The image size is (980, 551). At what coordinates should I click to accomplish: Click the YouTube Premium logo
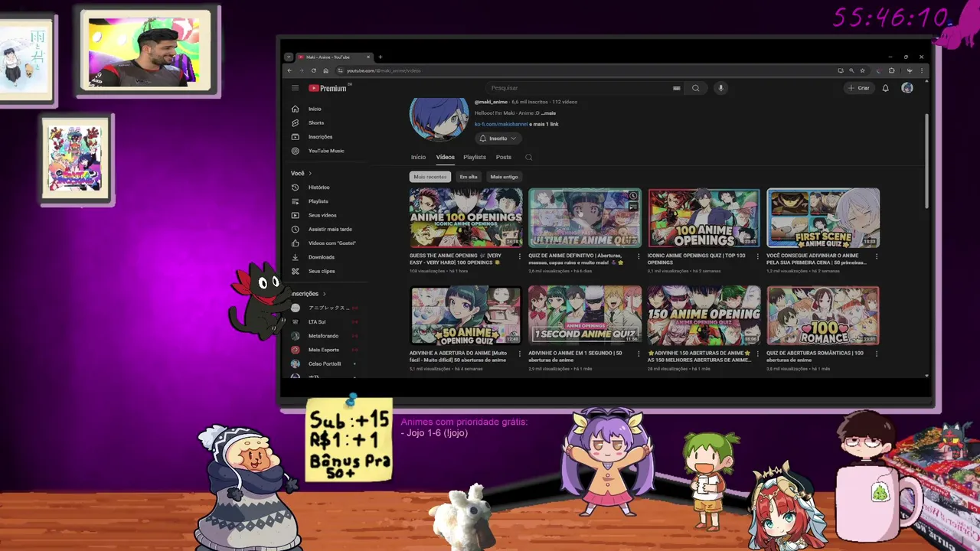328,88
